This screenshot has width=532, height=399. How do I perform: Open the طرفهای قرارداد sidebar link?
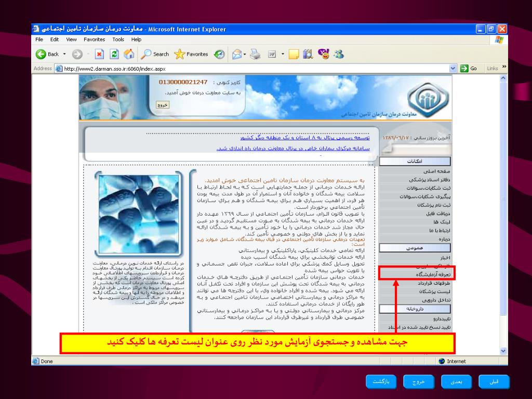click(434, 283)
